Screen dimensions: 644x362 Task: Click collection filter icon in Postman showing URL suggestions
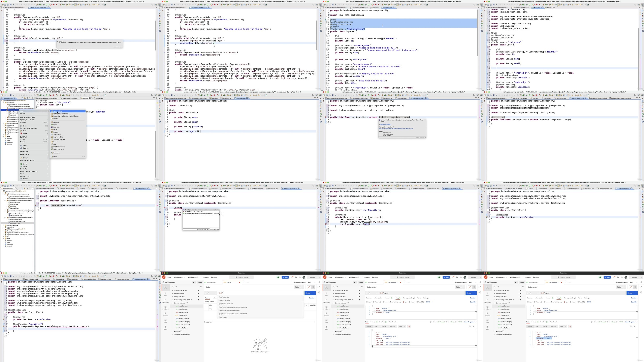[176, 287]
